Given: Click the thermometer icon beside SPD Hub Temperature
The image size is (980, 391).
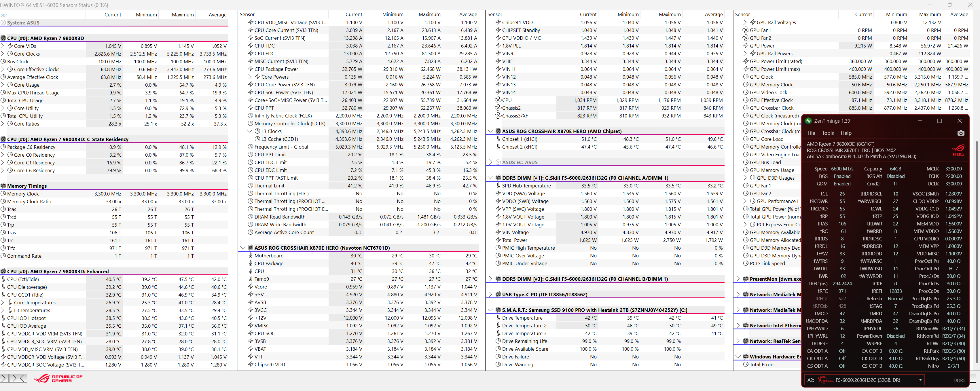Looking at the screenshot, I should 498,186.
